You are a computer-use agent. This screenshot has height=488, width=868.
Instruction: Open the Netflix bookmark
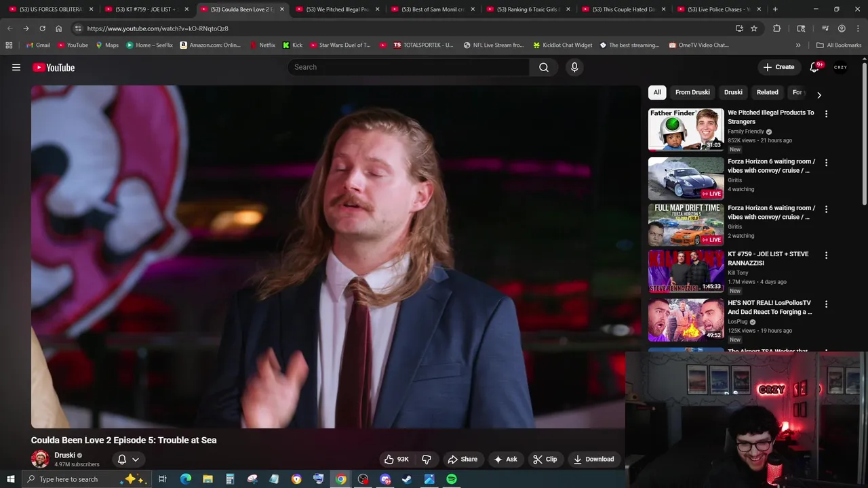click(x=262, y=45)
